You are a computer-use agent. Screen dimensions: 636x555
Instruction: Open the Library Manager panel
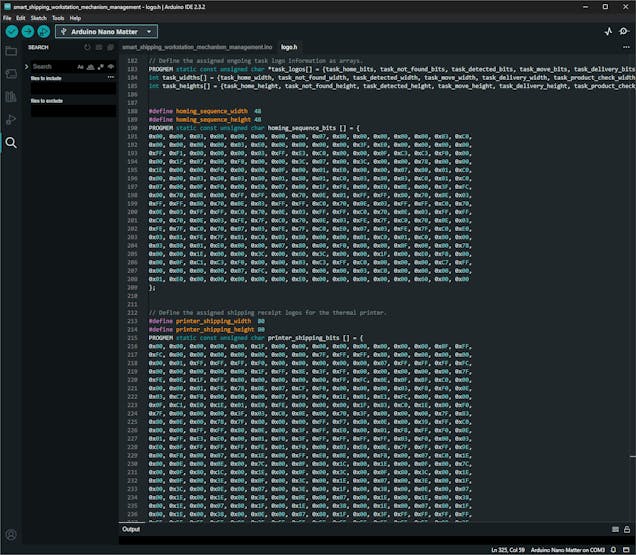point(11,96)
